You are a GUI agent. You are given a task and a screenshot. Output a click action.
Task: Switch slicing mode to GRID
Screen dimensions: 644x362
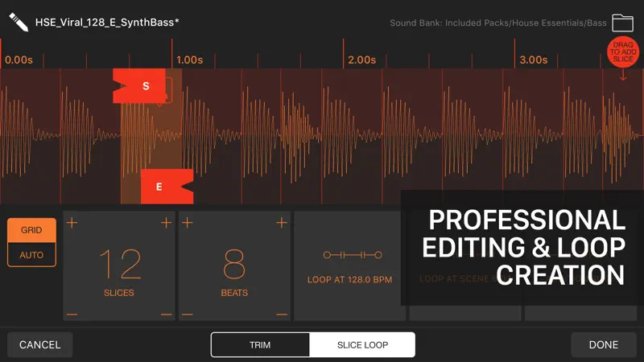(31, 230)
